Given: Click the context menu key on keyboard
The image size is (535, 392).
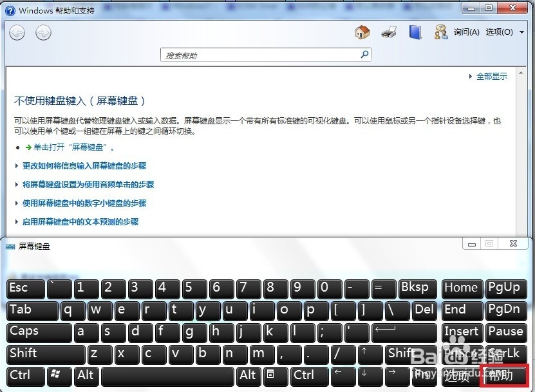Looking at the screenshot, I should [x=275, y=377].
